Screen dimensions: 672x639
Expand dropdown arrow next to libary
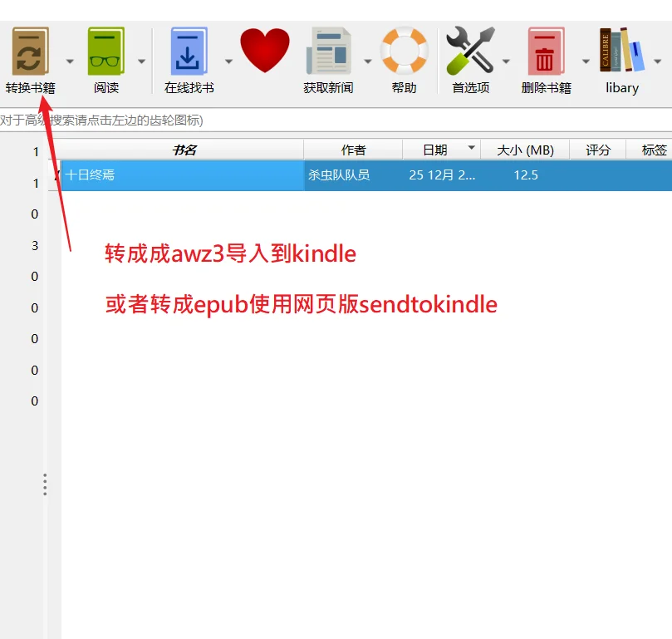pos(657,61)
